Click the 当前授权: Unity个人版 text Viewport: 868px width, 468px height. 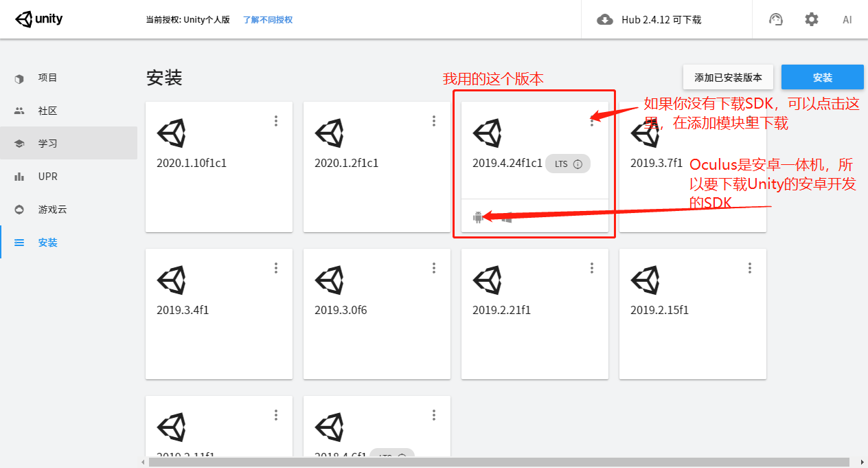187,20
